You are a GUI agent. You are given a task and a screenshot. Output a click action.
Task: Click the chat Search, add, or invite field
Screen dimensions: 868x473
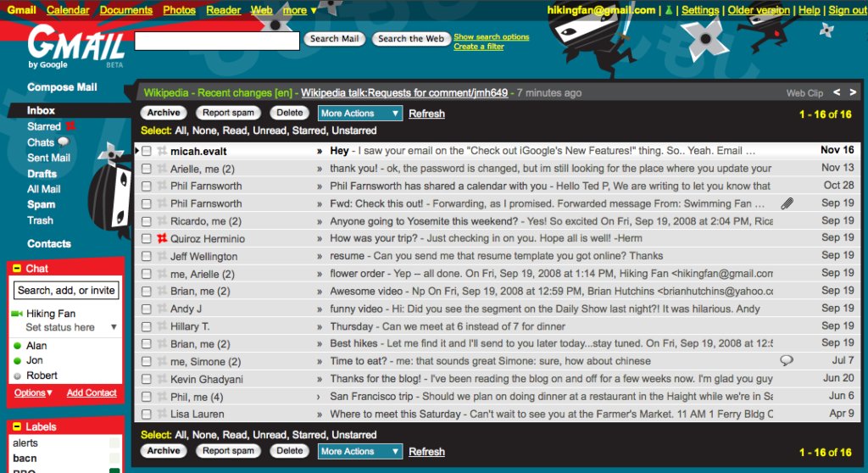coord(66,290)
